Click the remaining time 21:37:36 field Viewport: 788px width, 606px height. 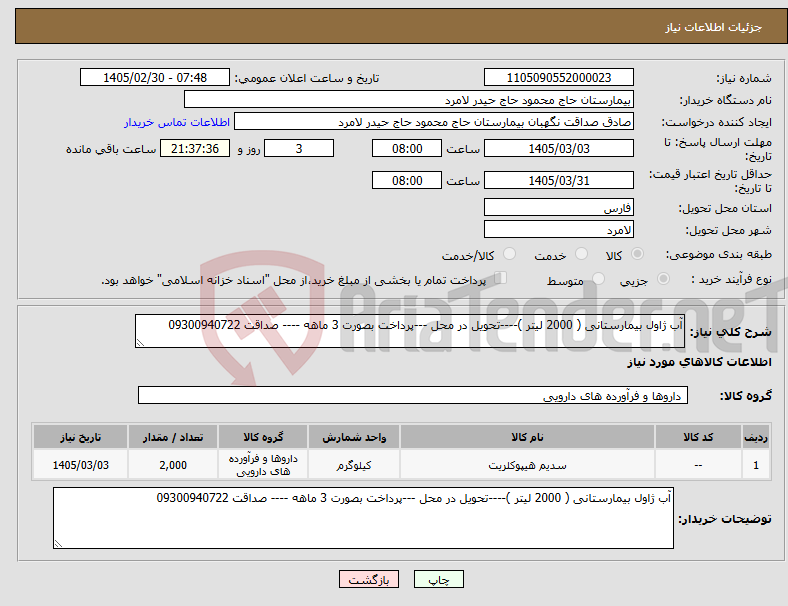coord(195,148)
